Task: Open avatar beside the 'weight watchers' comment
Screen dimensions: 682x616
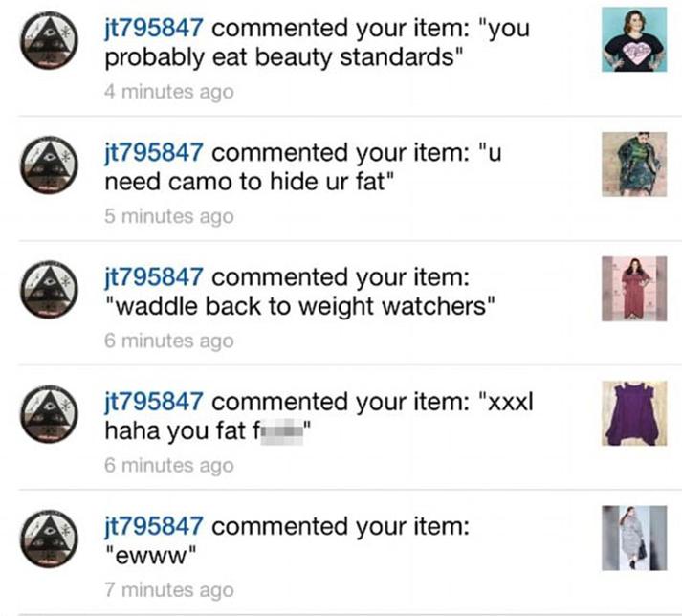Action: (49, 289)
